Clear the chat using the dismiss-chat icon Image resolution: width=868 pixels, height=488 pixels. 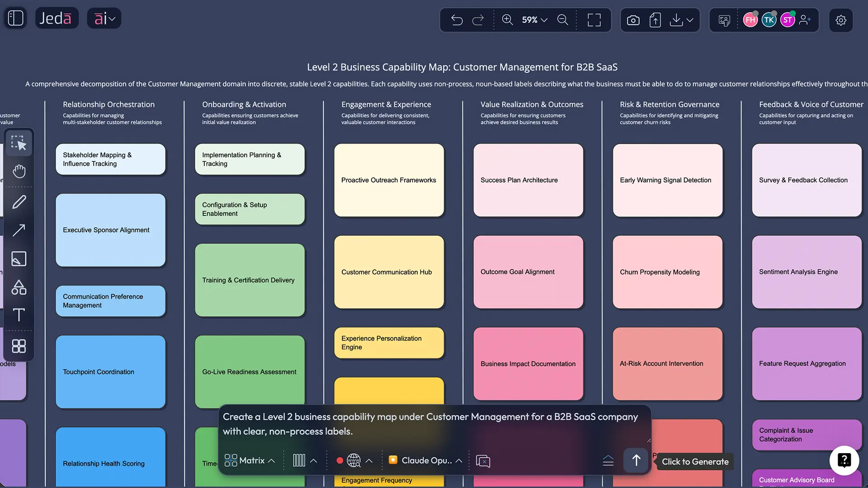(x=483, y=460)
